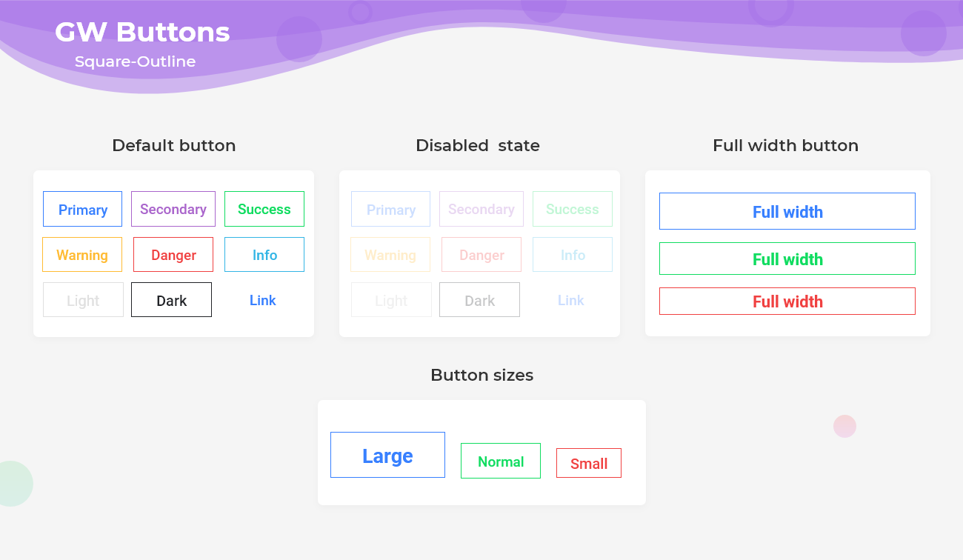Click the Primary button

(x=82, y=209)
